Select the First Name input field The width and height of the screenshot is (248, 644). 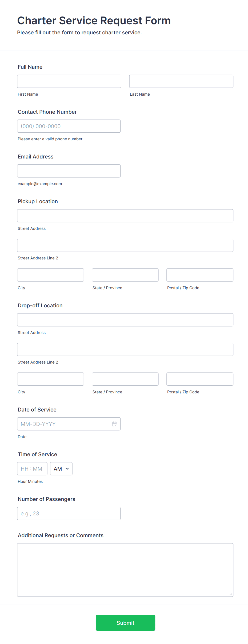(x=69, y=81)
